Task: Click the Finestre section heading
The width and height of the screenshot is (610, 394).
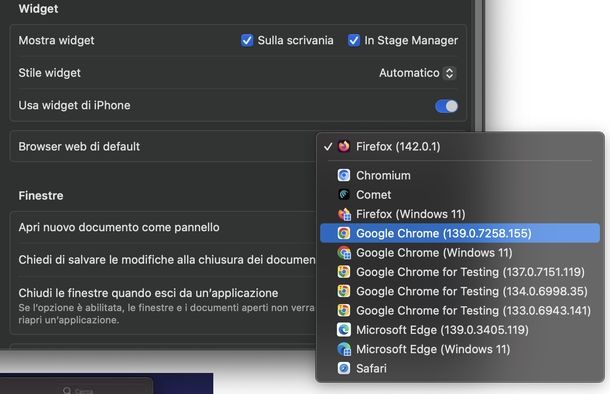Action: tap(41, 196)
